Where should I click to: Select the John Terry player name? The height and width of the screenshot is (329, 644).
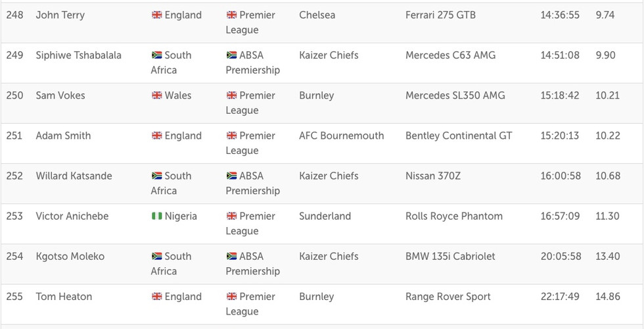click(60, 15)
